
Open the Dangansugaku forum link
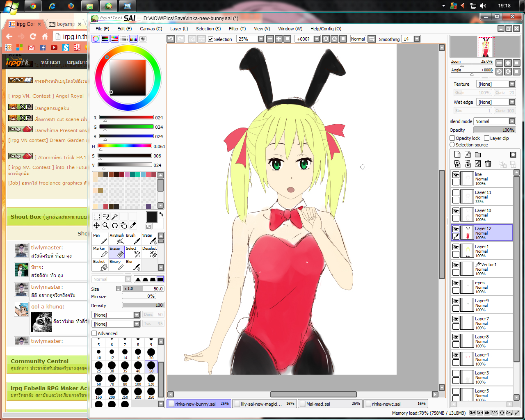click(52, 108)
